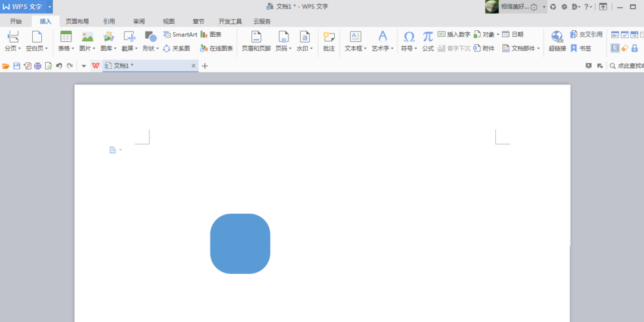The width and height of the screenshot is (644, 322).
Task: Expand the quick access toolbar dropdown arrow
Action: point(84,66)
